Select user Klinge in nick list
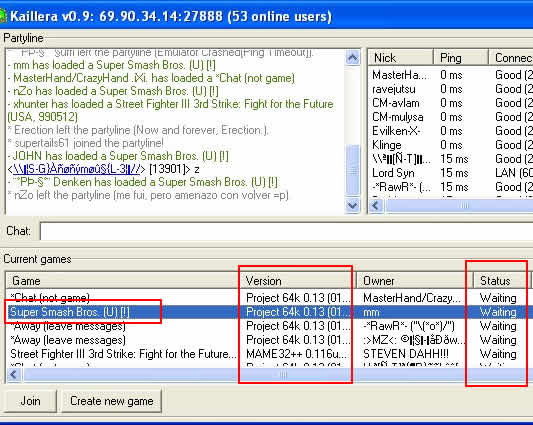 pos(386,145)
